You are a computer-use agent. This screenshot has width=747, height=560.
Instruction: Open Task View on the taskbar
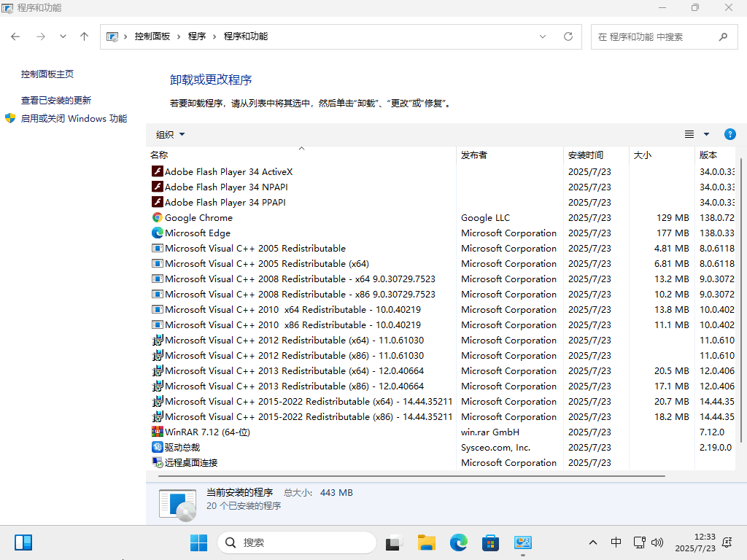pyautogui.click(x=394, y=542)
